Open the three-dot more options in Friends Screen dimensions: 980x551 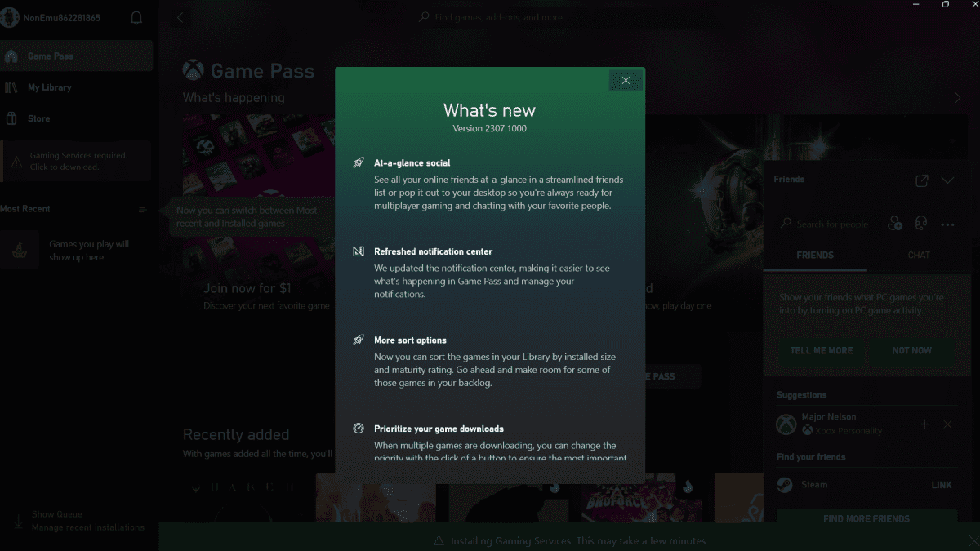pos(947,224)
